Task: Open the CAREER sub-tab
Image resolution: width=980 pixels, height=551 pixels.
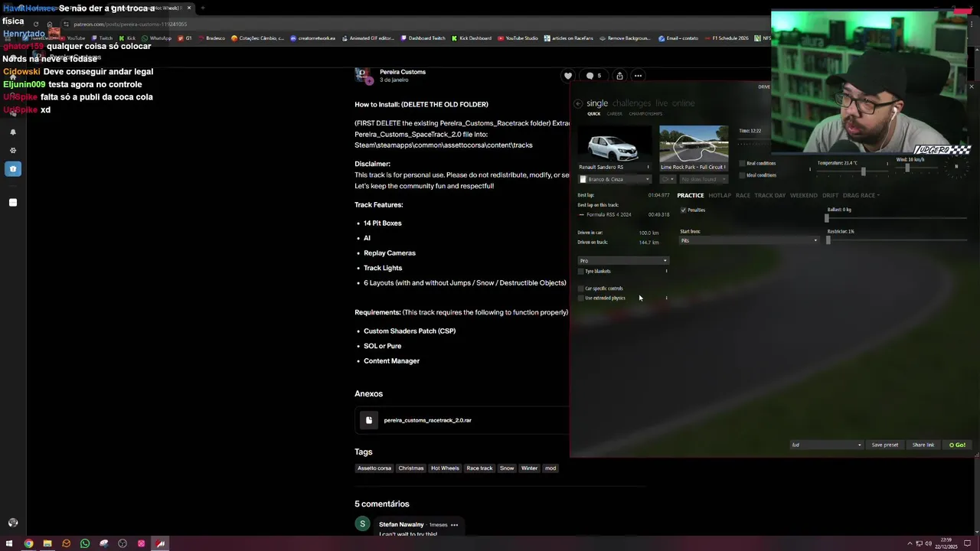Action: click(614, 114)
